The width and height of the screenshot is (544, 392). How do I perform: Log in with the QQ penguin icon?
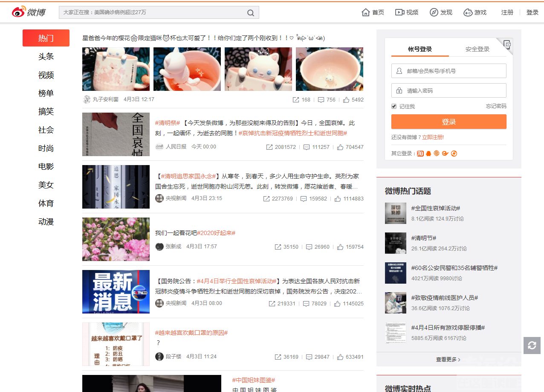428,153
